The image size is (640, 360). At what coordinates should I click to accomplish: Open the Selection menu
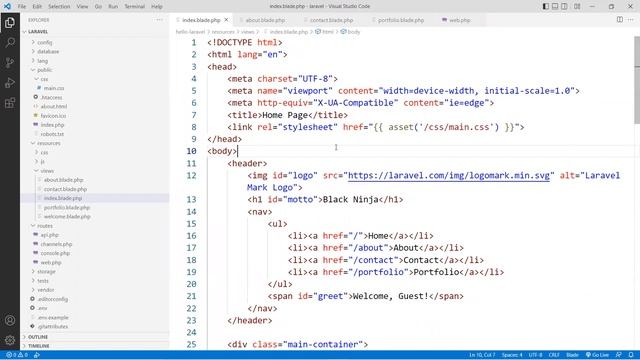59,7
